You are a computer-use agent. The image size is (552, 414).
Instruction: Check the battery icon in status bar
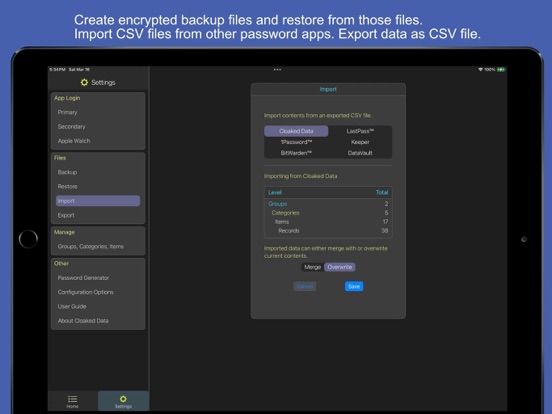point(501,70)
